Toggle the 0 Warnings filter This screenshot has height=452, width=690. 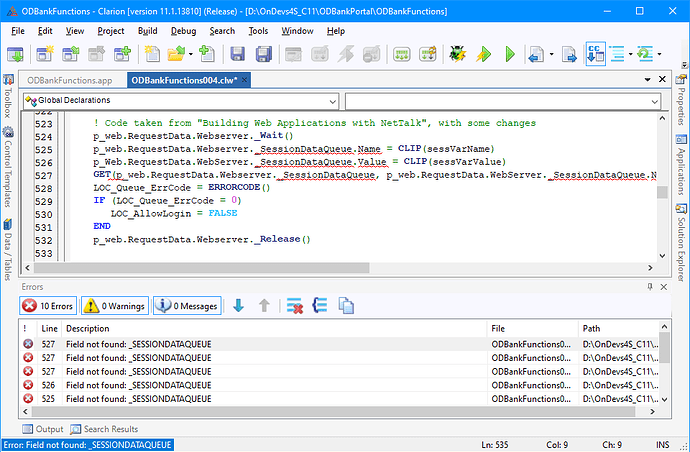[x=114, y=306]
